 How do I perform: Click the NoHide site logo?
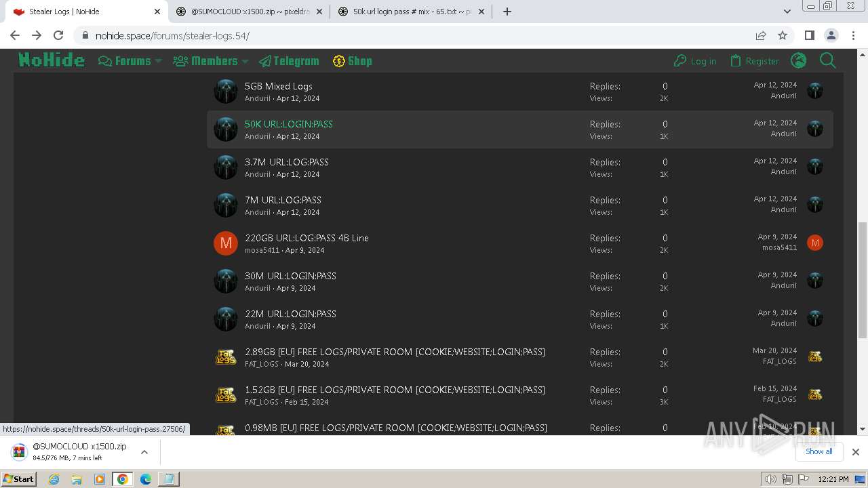point(52,60)
